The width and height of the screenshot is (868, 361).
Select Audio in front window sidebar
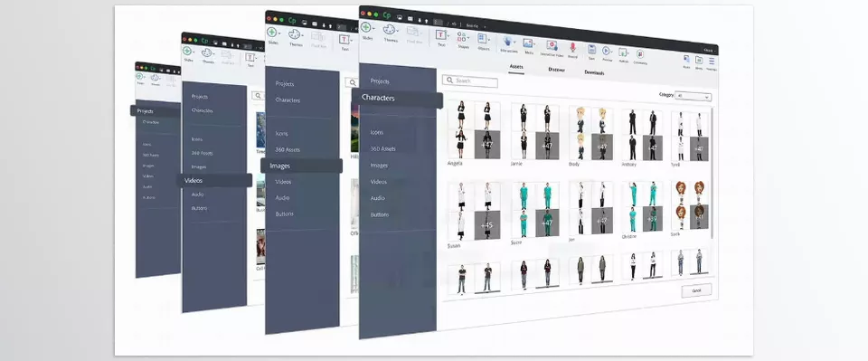click(x=378, y=198)
